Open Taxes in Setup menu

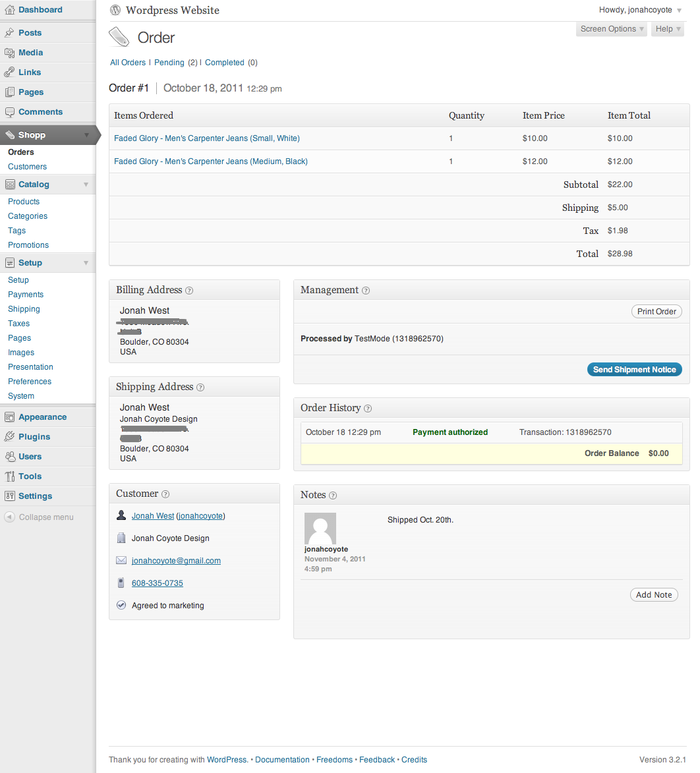pyautogui.click(x=18, y=324)
